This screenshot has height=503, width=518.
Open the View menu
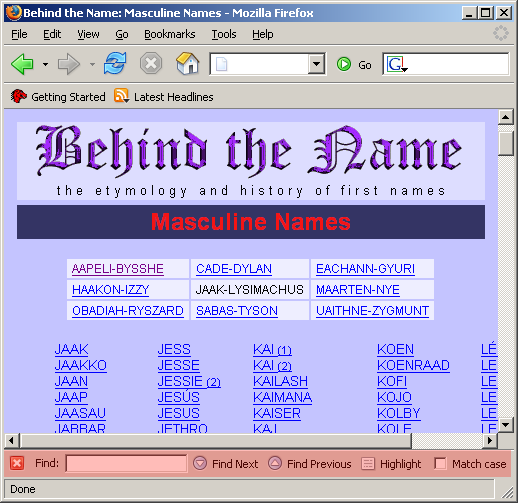pyautogui.click(x=88, y=34)
